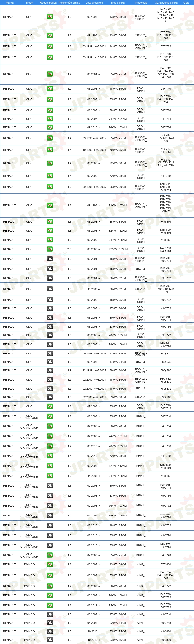Click the 'K4M 804' engine code cell

point(166,222)
